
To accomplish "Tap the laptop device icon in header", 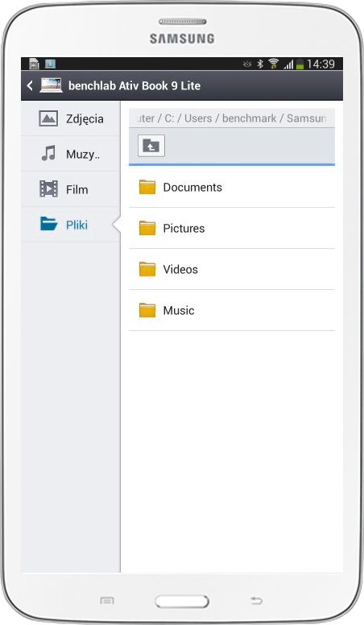I will [x=51, y=85].
